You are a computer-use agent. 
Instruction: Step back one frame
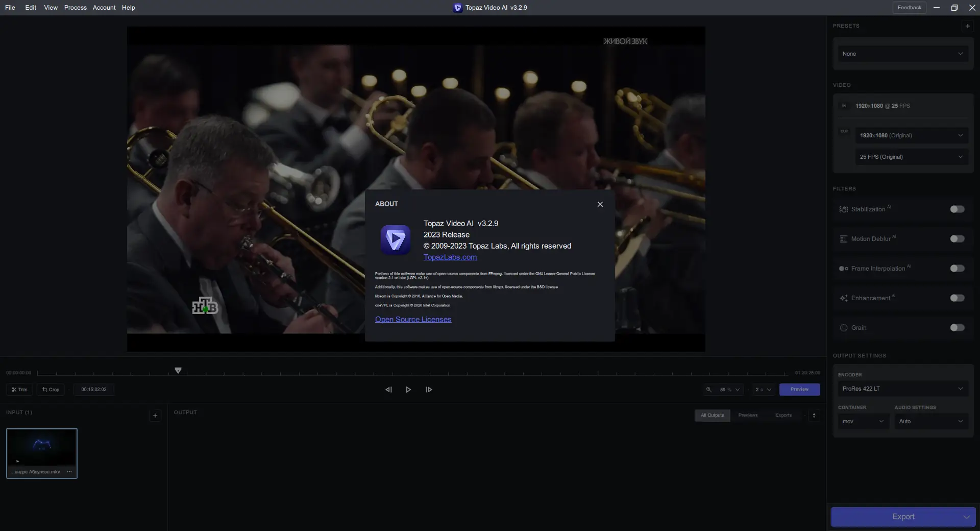click(388, 390)
